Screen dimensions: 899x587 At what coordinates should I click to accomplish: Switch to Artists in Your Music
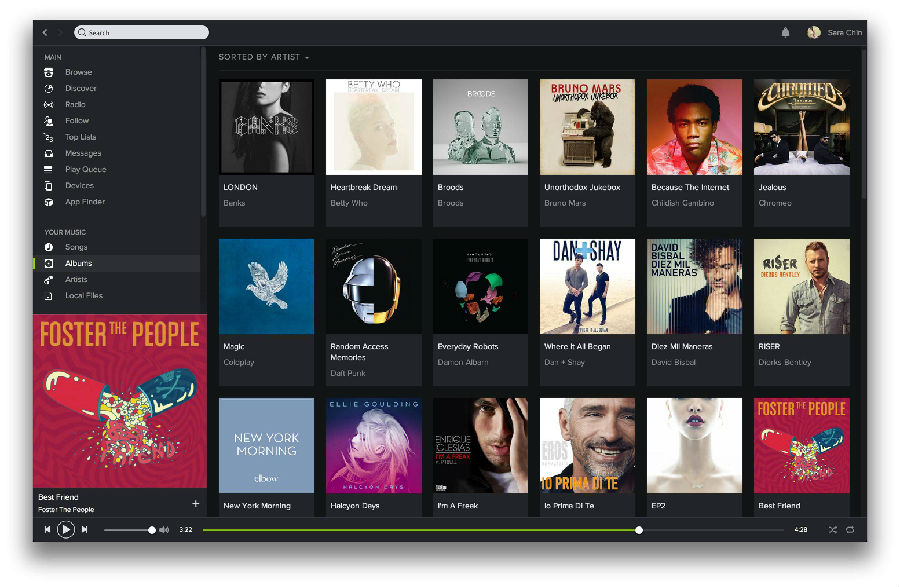(x=76, y=279)
